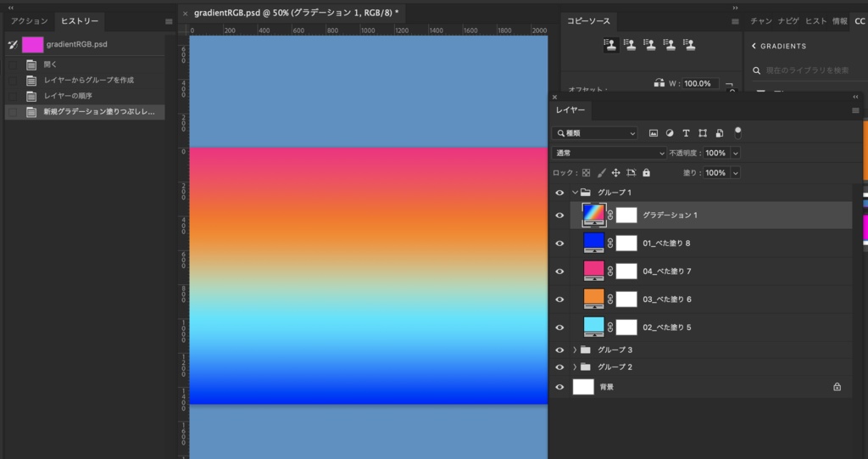The image size is (868, 459).
Task: Open the 塗り fill dropdown arrow
Action: [x=736, y=173]
